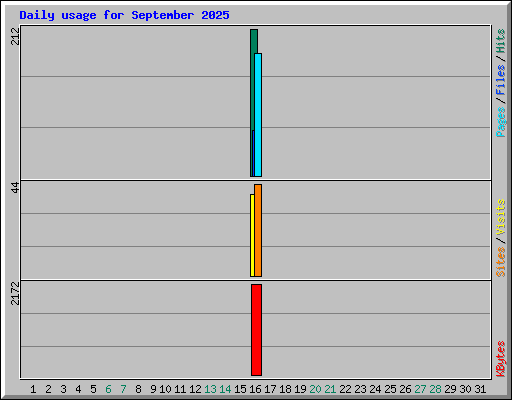Select the 'Hits' legend label
The height and width of the screenshot is (400, 512).
[500, 41]
